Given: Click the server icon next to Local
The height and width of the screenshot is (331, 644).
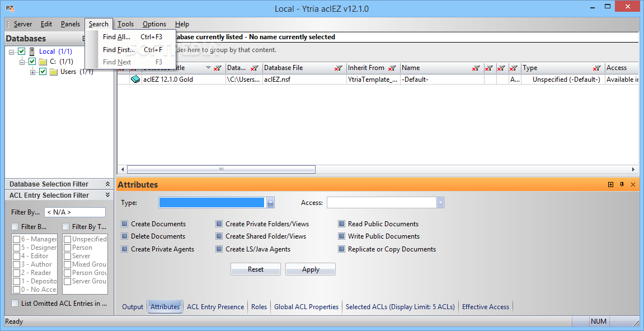Looking at the screenshot, I should pyautogui.click(x=32, y=52).
